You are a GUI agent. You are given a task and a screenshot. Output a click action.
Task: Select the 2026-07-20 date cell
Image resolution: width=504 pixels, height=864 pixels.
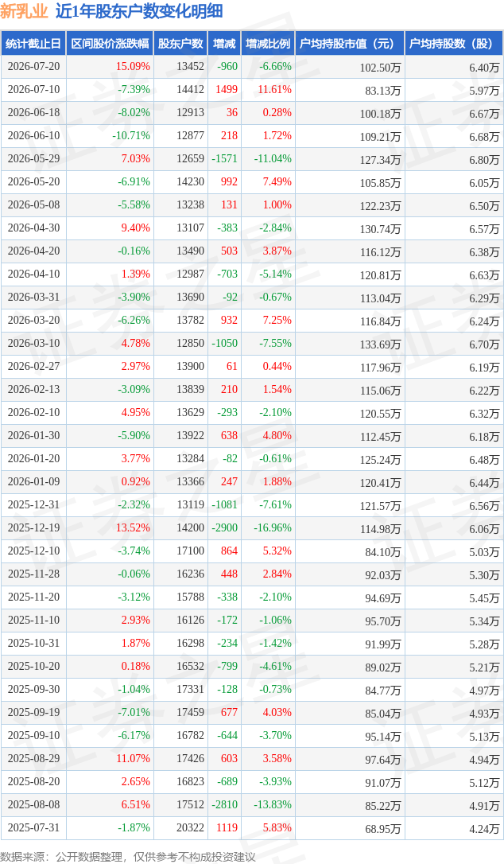[x=33, y=67]
